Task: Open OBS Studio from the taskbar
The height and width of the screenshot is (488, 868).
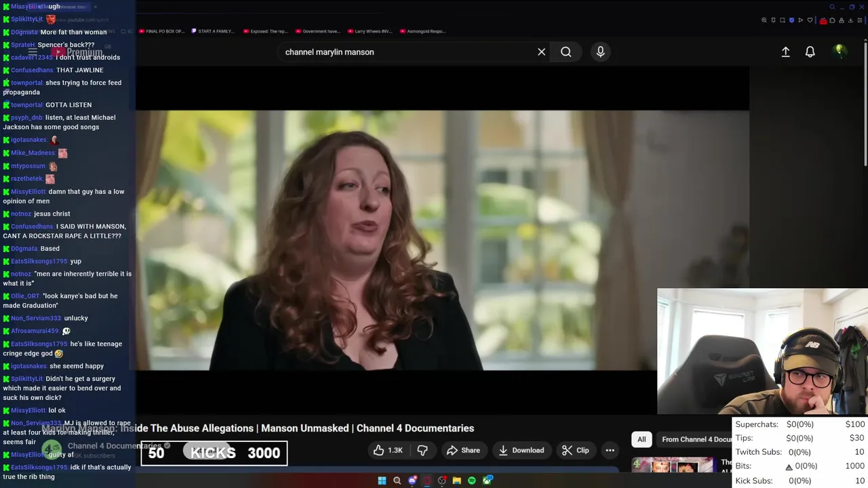Action: click(442, 481)
